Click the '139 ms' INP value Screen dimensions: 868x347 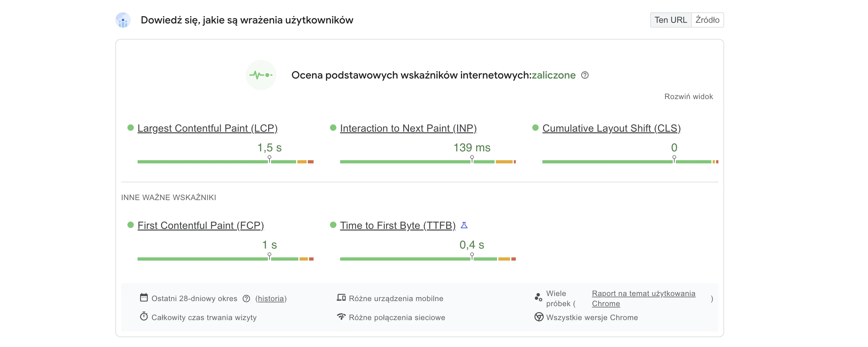pyautogui.click(x=472, y=148)
